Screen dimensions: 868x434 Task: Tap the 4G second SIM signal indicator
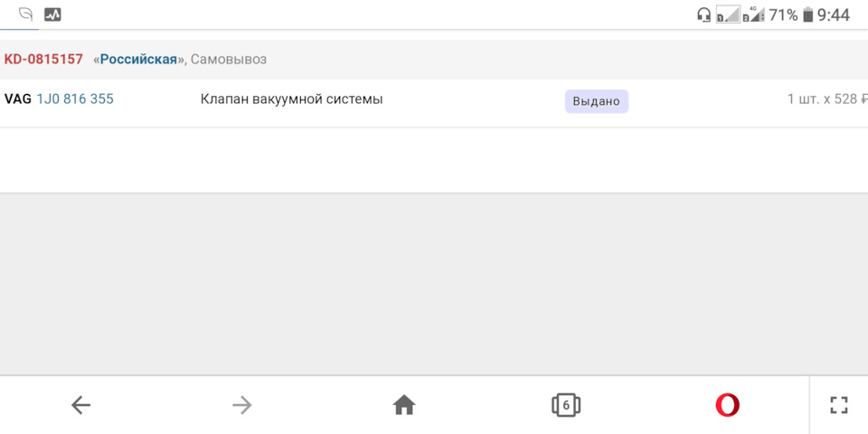(752, 14)
